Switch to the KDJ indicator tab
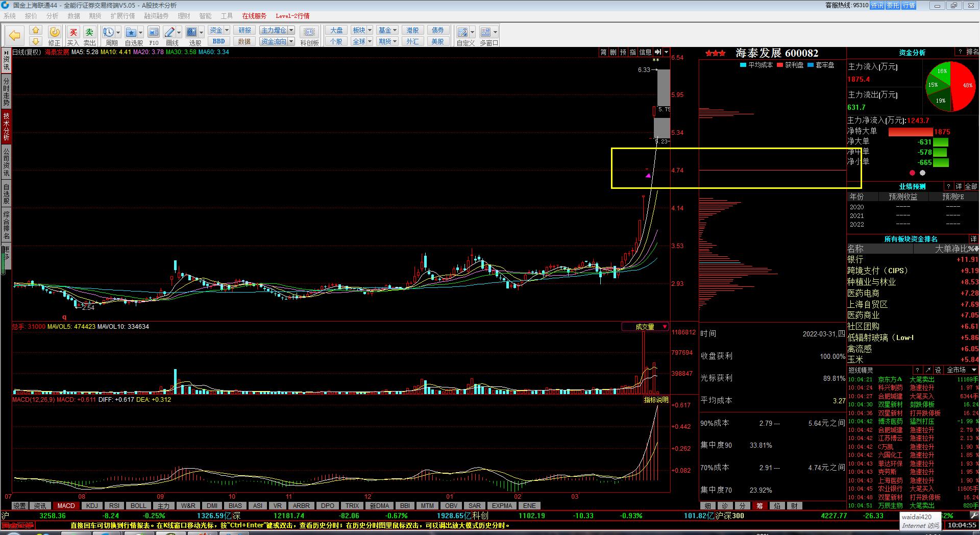 tap(92, 506)
